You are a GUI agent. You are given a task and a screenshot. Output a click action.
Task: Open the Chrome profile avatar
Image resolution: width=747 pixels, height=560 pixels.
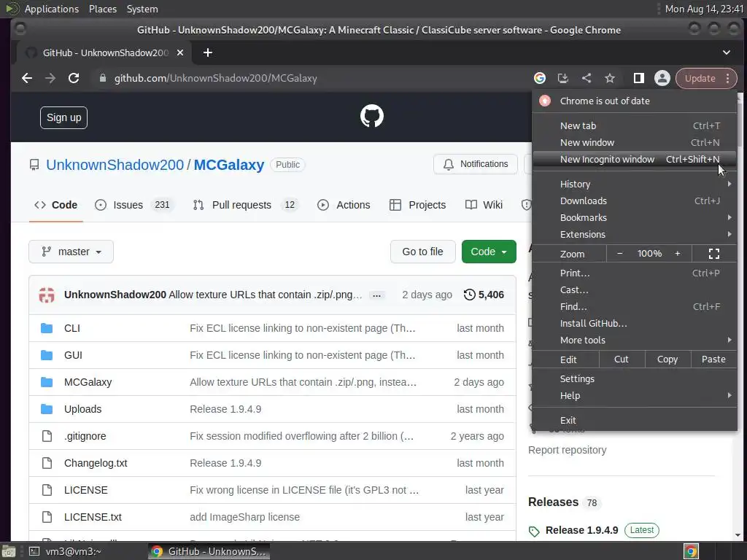[x=662, y=78]
